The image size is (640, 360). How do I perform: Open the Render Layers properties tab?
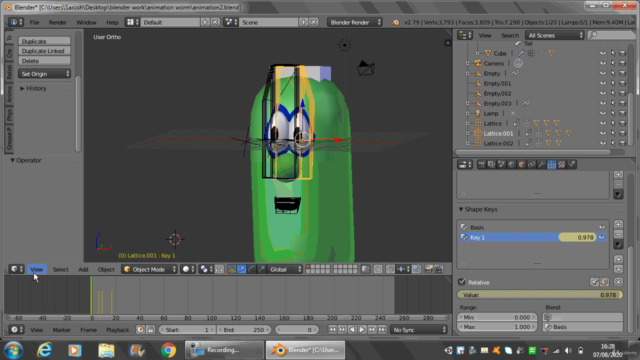coord(491,164)
